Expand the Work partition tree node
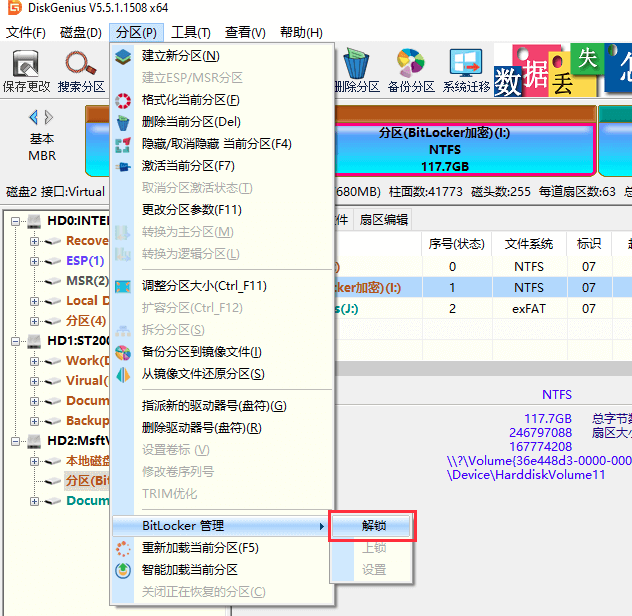Viewport: 632px width, 616px height. point(34,361)
